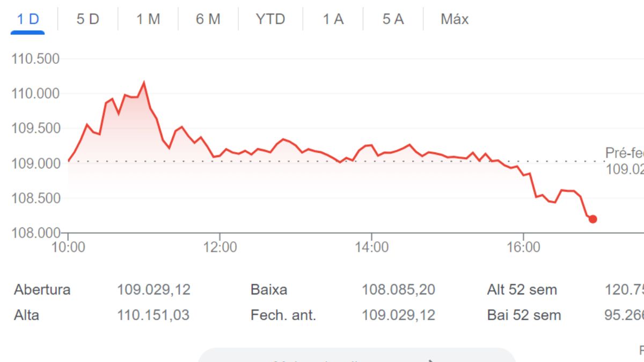The width and height of the screenshot is (644, 362).
Task: Click the Alt 52 sem label
Action: point(522,290)
